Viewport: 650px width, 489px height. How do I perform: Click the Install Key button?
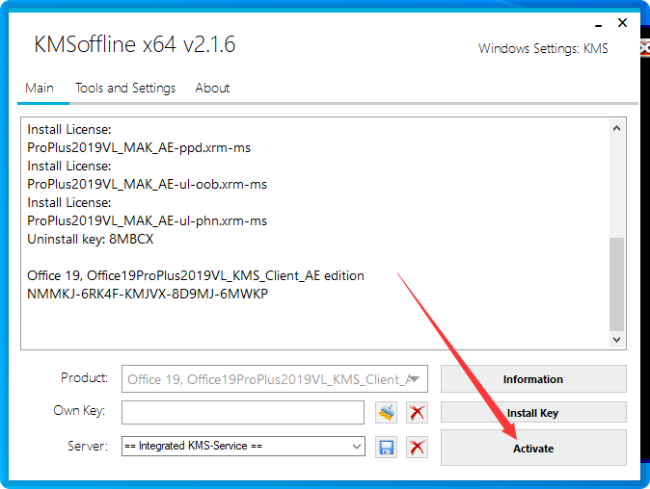coord(534,413)
